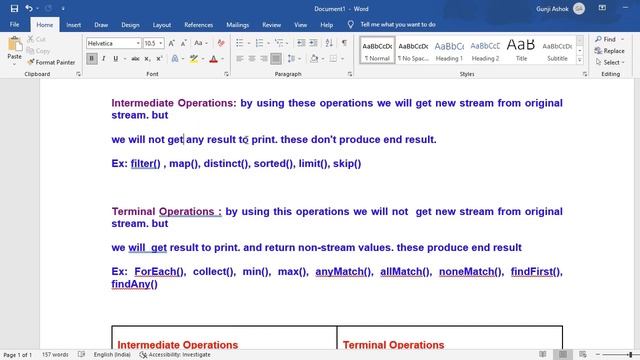Activate the Format Painter tool

(51, 62)
